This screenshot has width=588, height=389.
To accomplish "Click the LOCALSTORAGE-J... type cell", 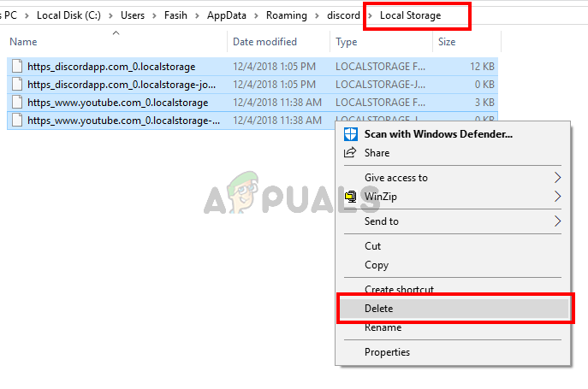I will point(380,85).
